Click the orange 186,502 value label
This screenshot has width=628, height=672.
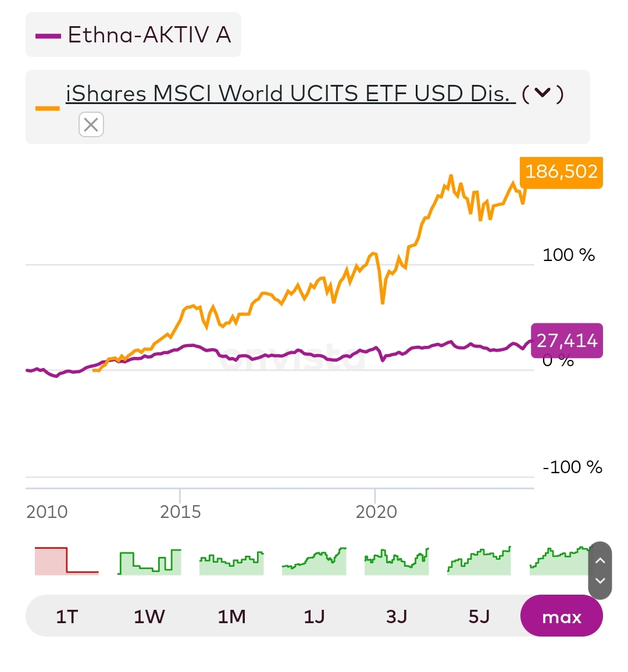point(561,172)
